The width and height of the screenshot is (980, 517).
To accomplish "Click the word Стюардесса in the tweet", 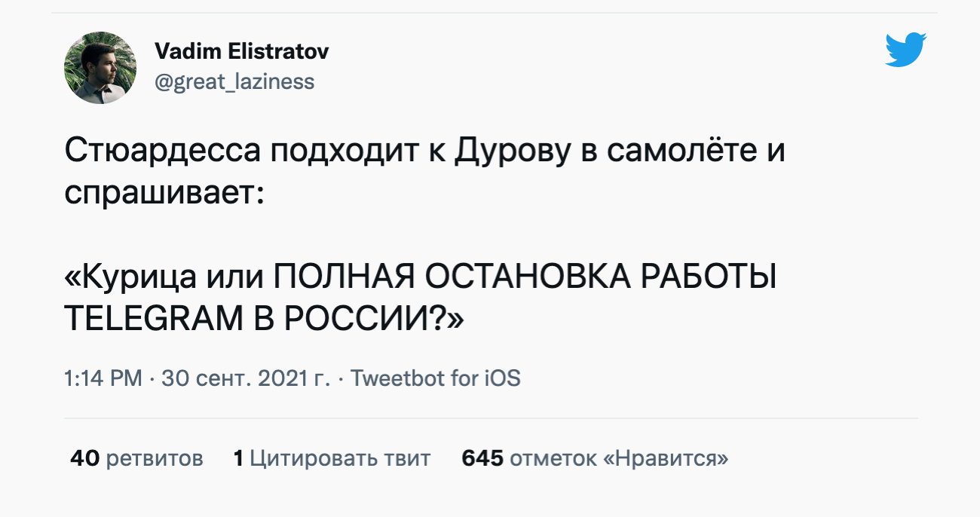I will pos(161,151).
